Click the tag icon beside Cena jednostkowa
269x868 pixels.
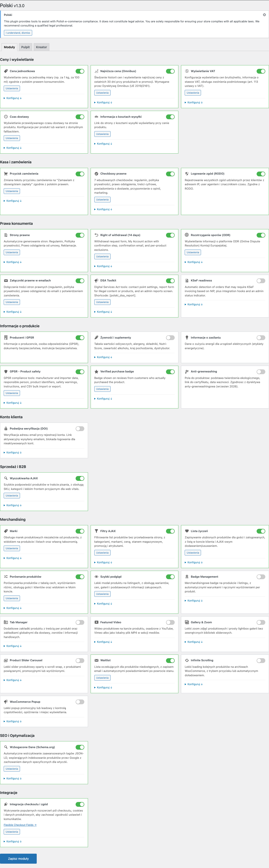tap(6, 71)
